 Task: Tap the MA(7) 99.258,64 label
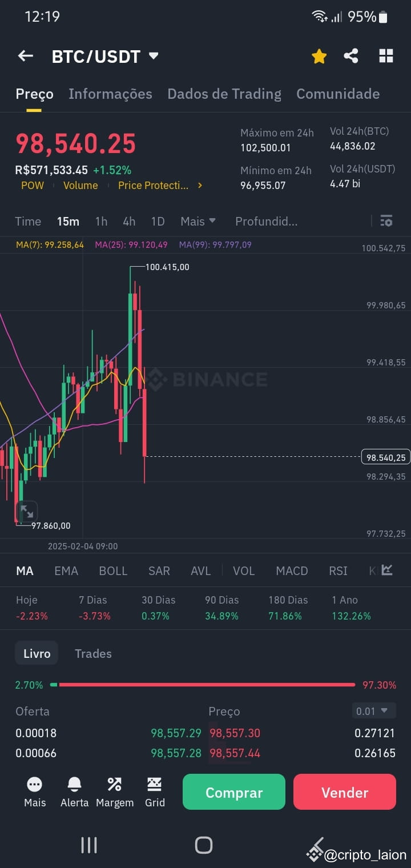[x=50, y=245]
